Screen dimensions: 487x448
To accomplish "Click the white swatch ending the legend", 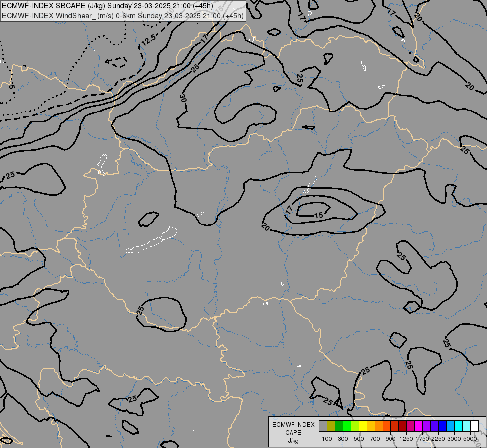I will pos(474,426).
